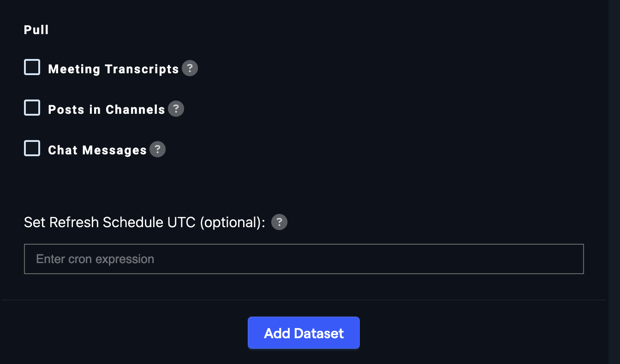Click the 'Chat Messages' label text
This screenshot has height=364, width=620.
click(x=97, y=150)
